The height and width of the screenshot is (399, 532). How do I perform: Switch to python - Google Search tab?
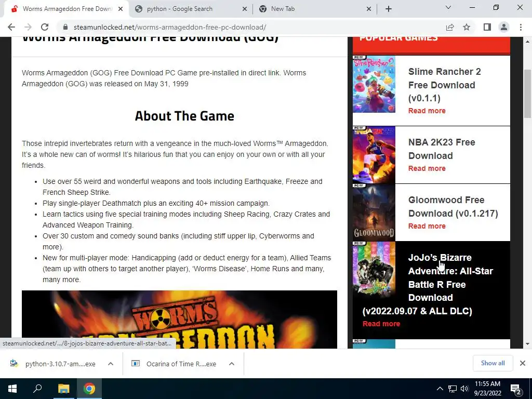click(x=190, y=9)
